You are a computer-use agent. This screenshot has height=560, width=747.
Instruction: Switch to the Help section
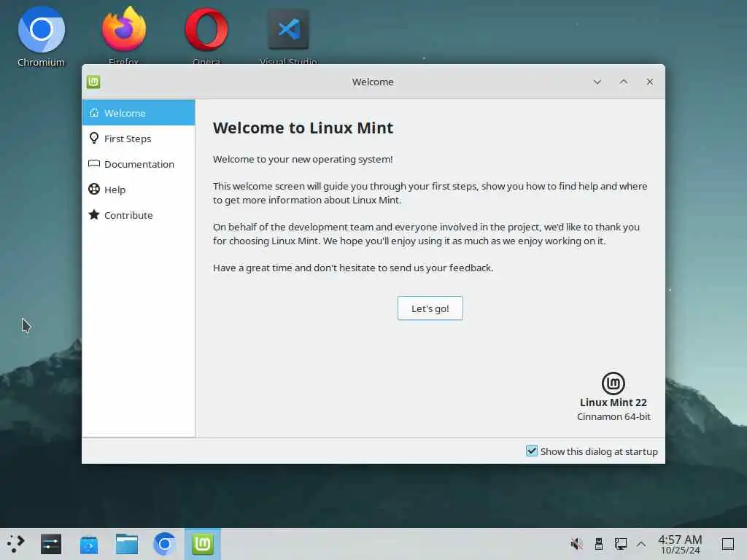pos(139,190)
